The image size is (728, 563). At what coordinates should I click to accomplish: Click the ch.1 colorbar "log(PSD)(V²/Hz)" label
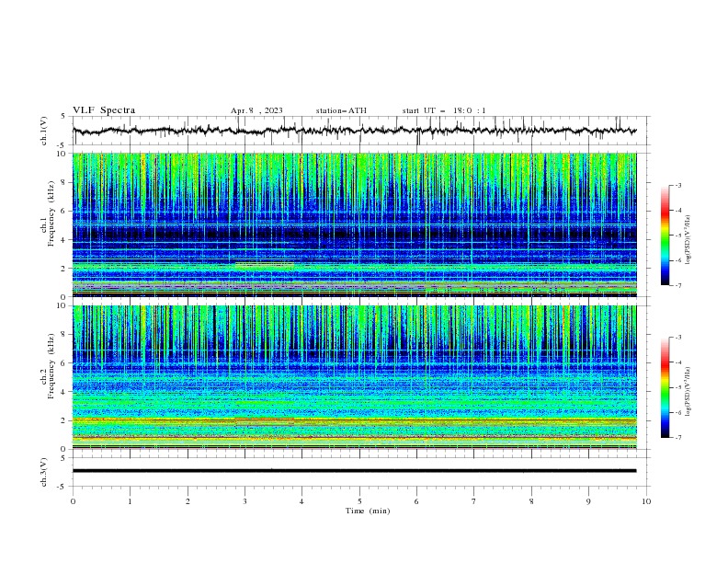[688, 240]
